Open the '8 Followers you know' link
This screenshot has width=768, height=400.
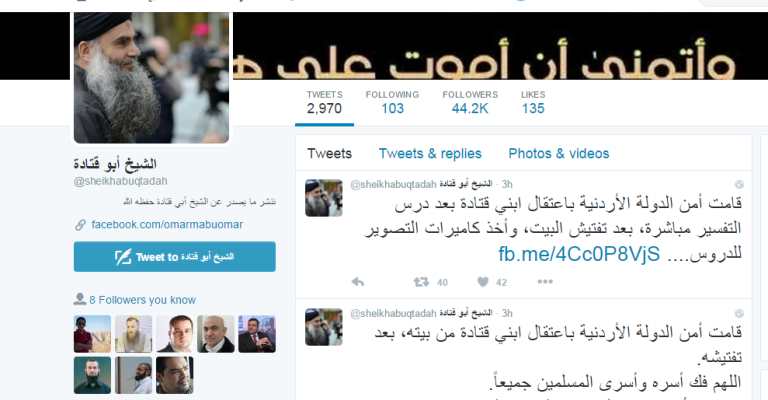142,300
